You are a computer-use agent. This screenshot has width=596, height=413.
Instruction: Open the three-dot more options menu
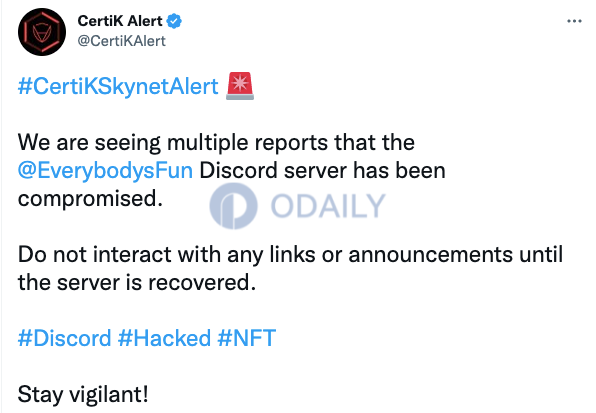point(574,21)
